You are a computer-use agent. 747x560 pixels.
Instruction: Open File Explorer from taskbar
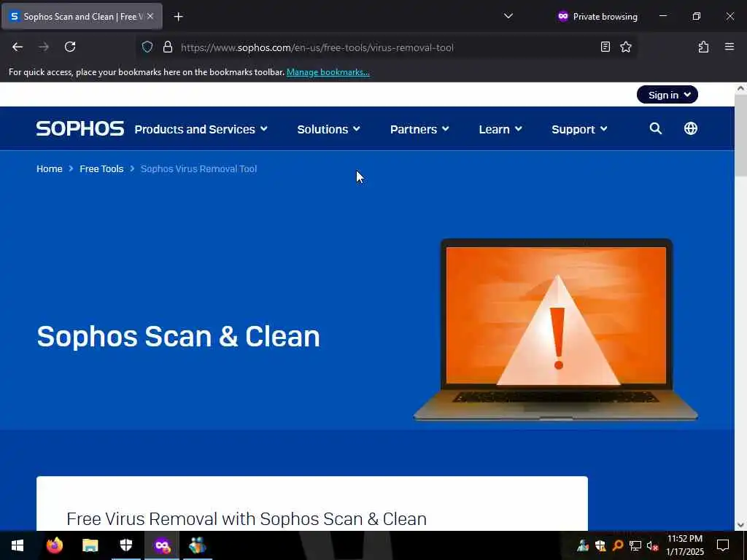click(x=90, y=545)
